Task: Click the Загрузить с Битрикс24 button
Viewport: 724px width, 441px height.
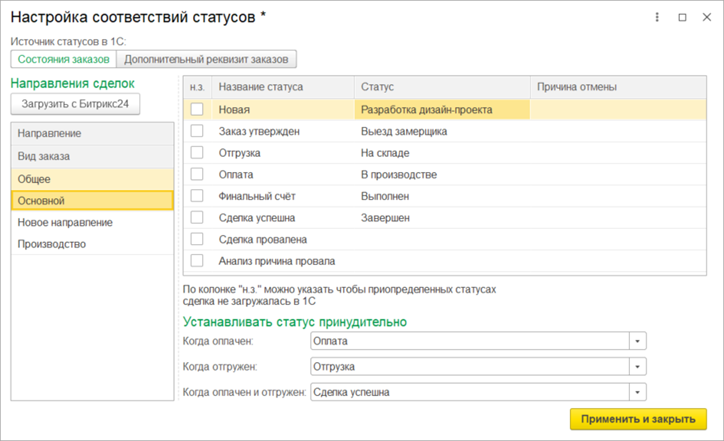Action: point(75,104)
